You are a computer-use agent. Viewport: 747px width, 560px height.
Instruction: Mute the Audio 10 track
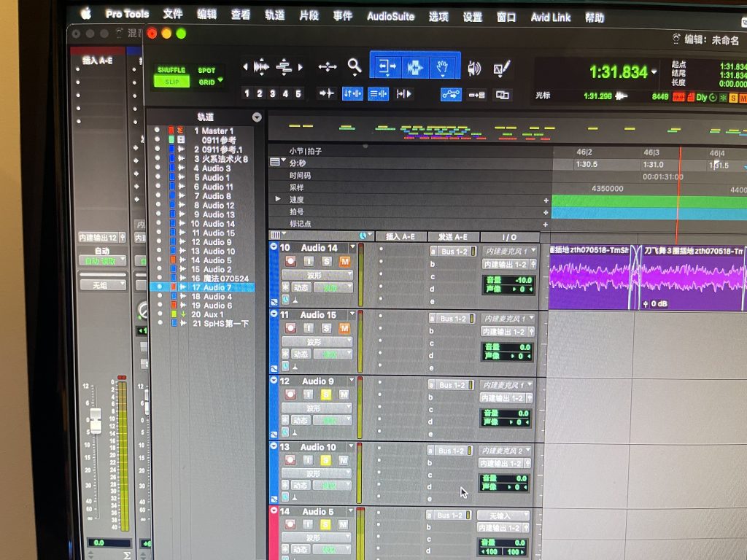pos(343,460)
